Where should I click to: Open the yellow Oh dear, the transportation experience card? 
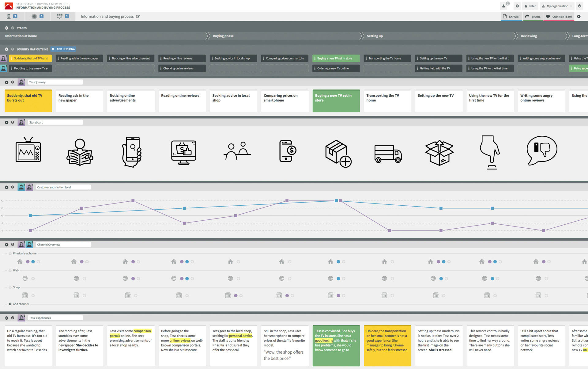(387, 346)
